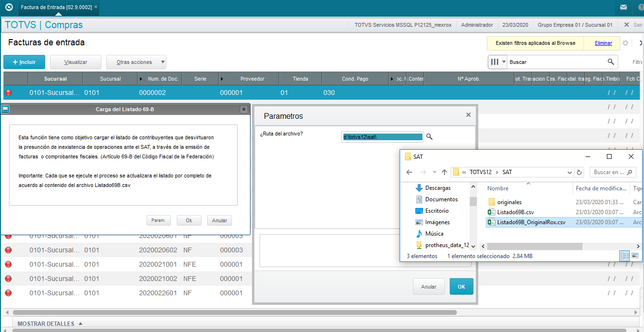The height and width of the screenshot is (332, 644).
Task: Click the Cond. Pago column header
Action: pos(355,79)
